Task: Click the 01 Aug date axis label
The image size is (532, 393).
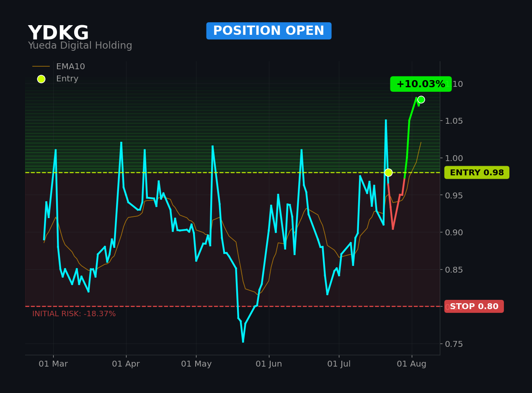Action: click(x=412, y=364)
